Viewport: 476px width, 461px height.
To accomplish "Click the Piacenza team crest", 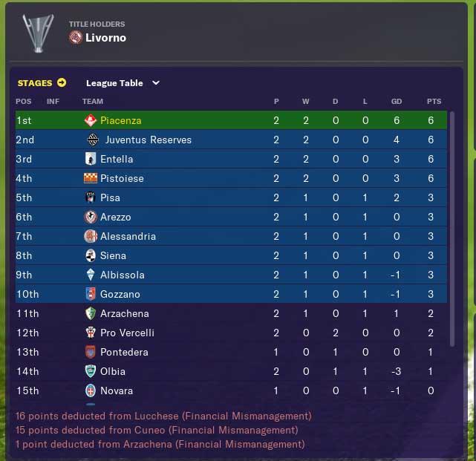I will coord(90,120).
